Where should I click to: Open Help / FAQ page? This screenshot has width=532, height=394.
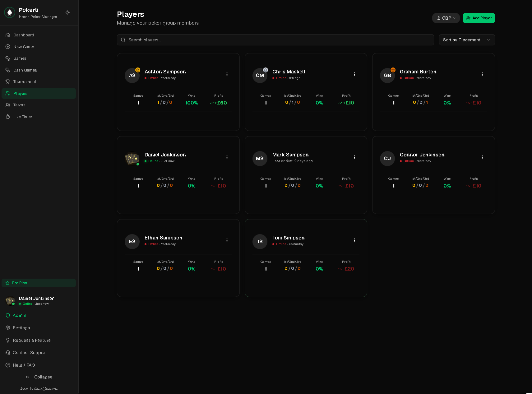click(24, 365)
